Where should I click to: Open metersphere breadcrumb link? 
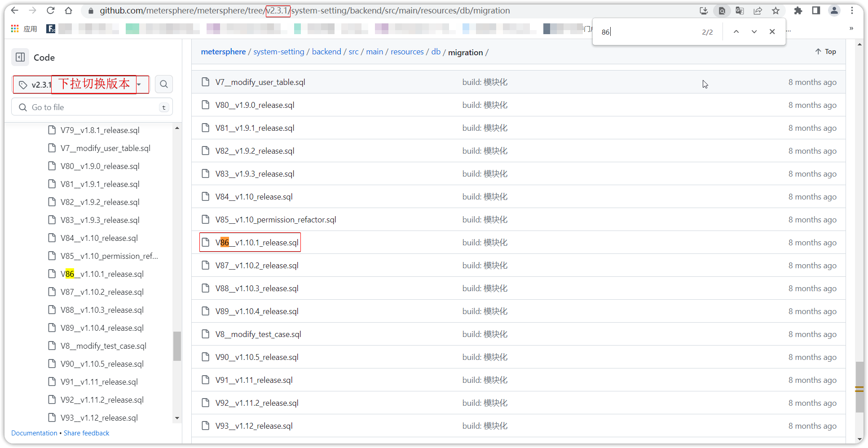(x=223, y=52)
